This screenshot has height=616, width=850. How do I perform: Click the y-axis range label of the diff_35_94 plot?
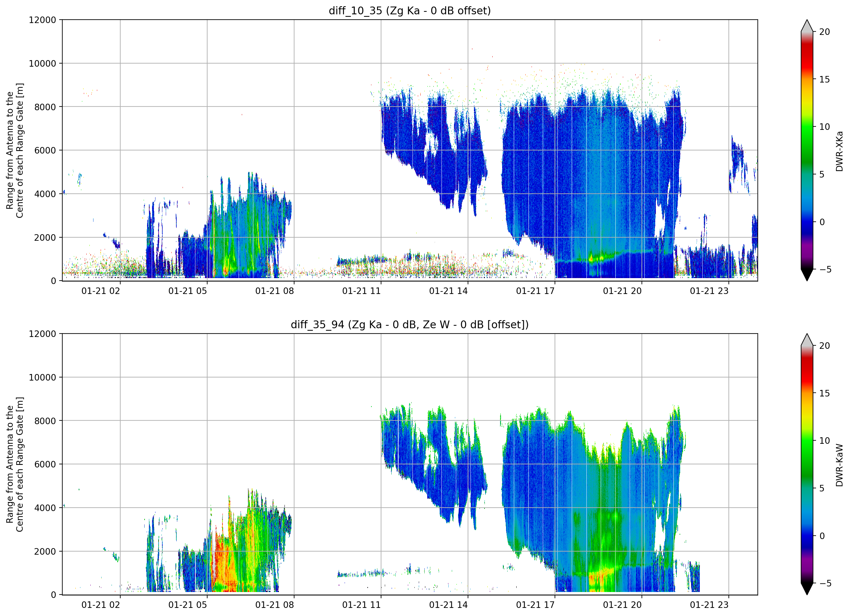tap(15, 464)
